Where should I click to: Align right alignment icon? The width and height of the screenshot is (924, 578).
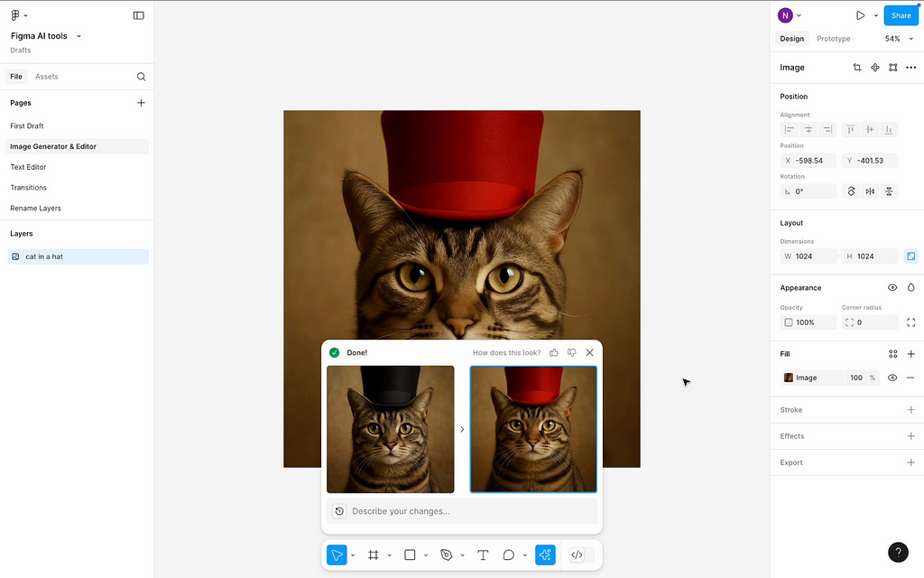(x=827, y=130)
